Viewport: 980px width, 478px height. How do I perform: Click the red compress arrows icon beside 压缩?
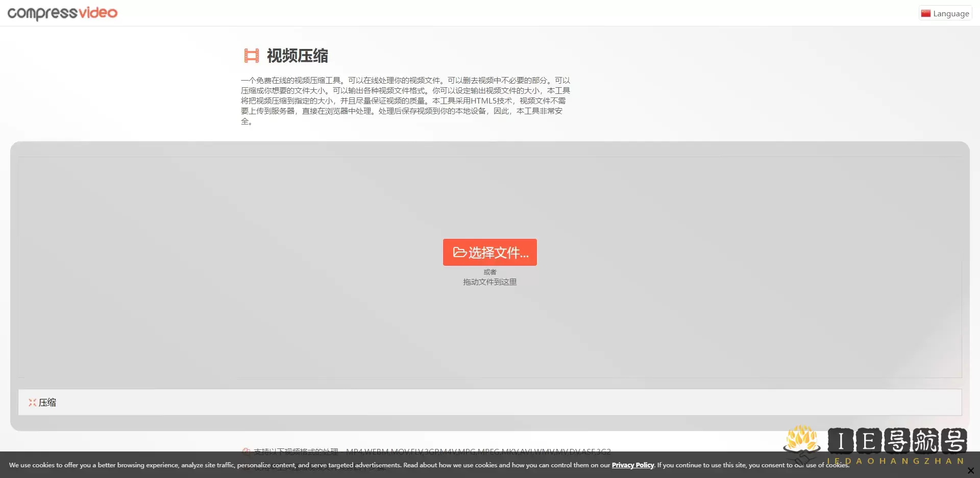tap(32, 402)
